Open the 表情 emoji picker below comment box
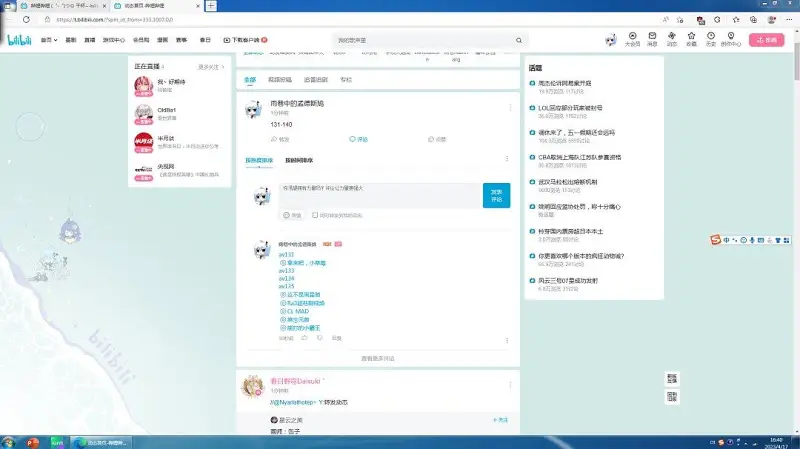800x449 pixels. pos(292,215)
